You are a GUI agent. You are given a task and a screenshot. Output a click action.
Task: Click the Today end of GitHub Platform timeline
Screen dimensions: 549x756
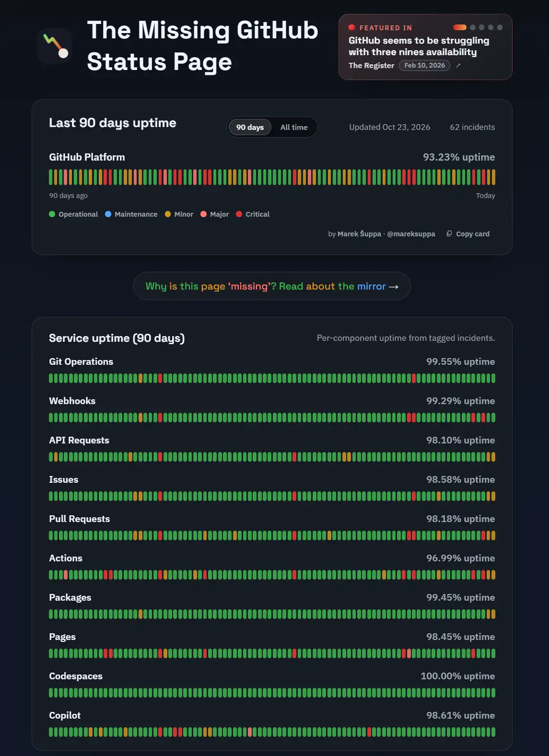point(485,196)
